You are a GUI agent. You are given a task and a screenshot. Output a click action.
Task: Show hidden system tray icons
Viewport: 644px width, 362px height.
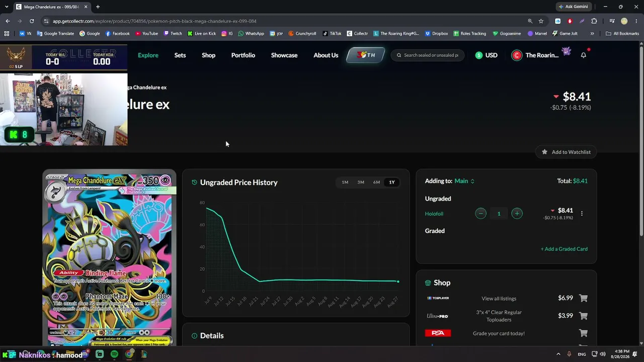558,354
